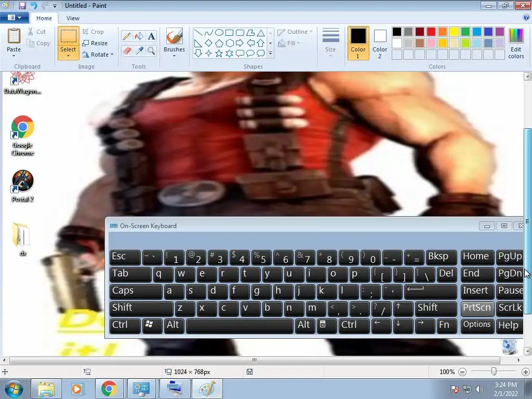
Task: Select Color 2 background swatch
Action: (380, 43)
